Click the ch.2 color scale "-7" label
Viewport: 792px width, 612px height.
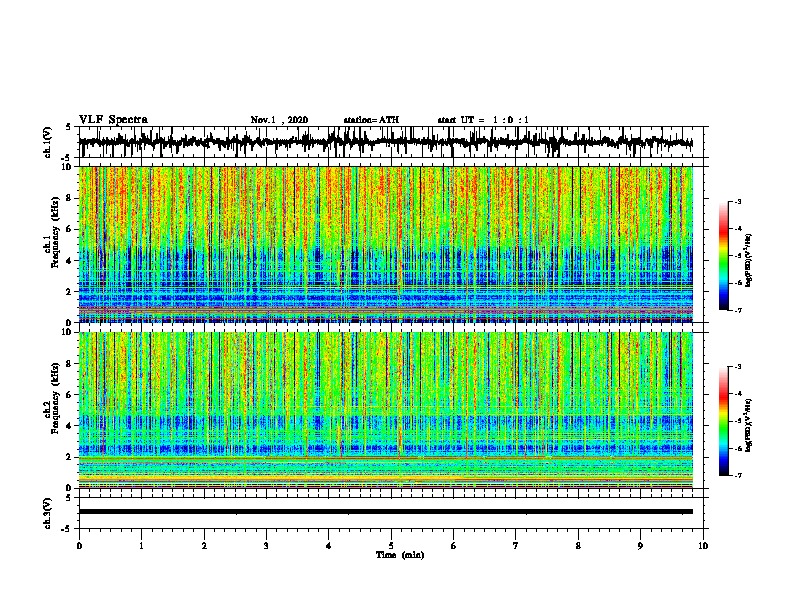tap(737, 475)
